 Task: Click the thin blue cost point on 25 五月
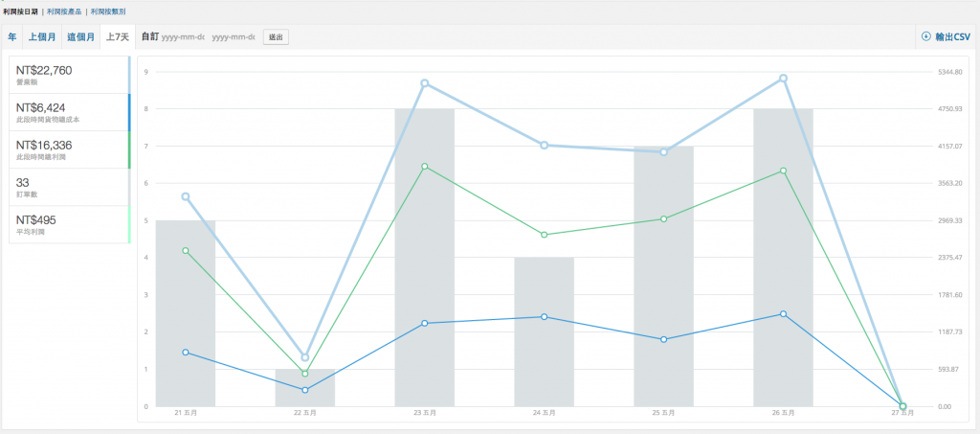664,339
